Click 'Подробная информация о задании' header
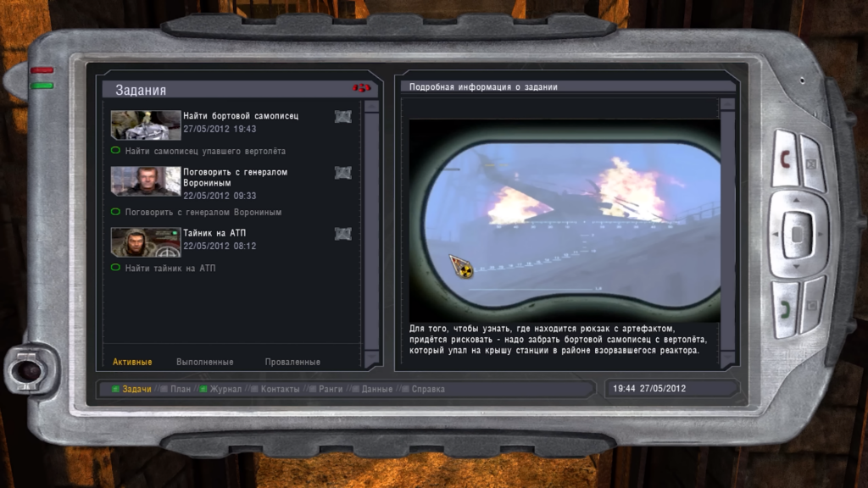 click(x=483, y=87)
